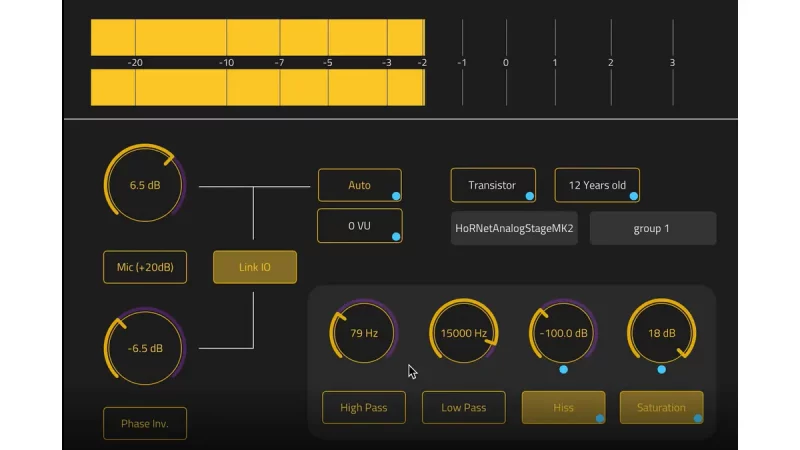The image size is (800, 450).
Task: Click the blue dot under the 18 dB knob
Action: [x=661, y=369]
